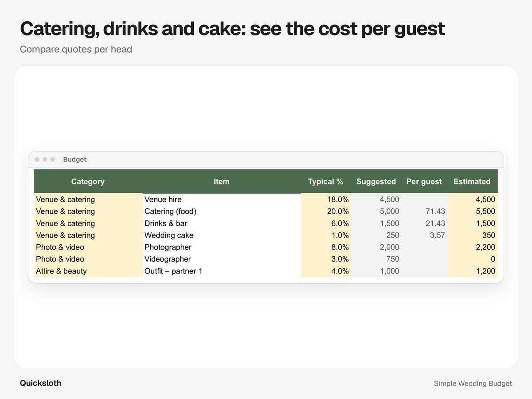
Task: Select the suggested 750 cell
Action: 376,259
